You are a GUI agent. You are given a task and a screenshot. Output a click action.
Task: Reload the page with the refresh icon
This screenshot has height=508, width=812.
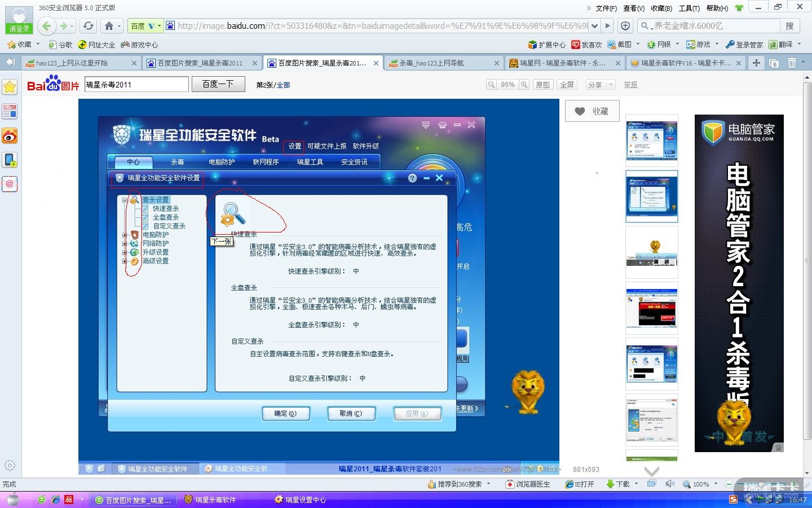pos(88,25)
